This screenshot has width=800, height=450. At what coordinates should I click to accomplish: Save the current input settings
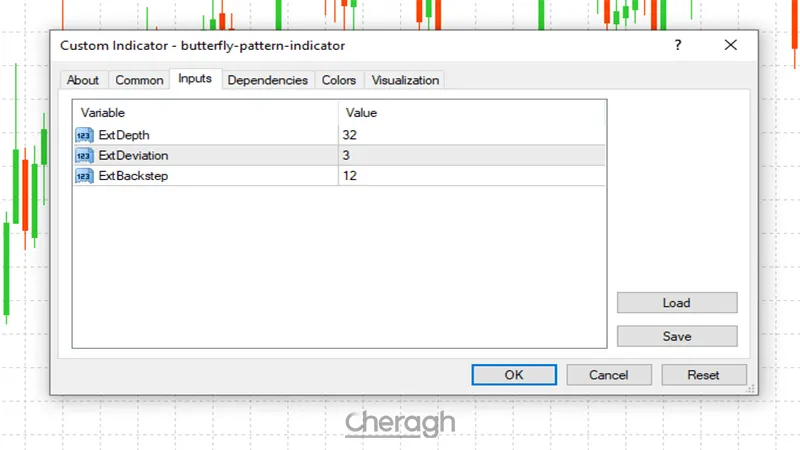click(x=676, y=337)
